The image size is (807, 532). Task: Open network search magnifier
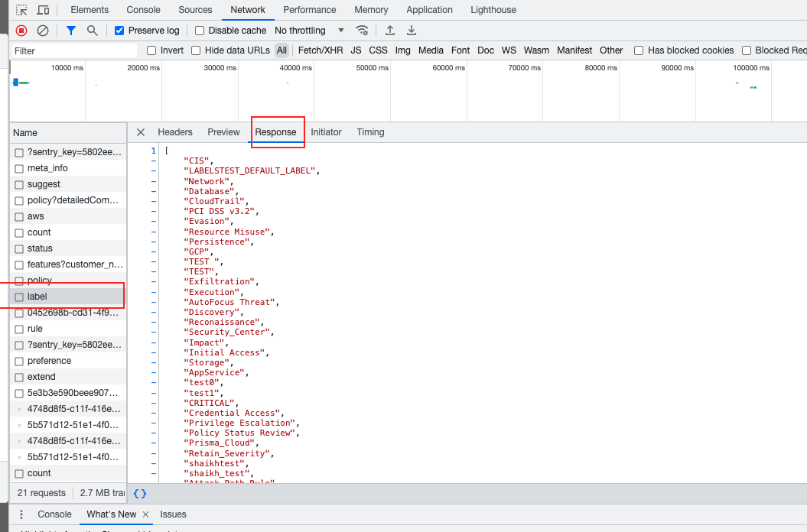93,31
